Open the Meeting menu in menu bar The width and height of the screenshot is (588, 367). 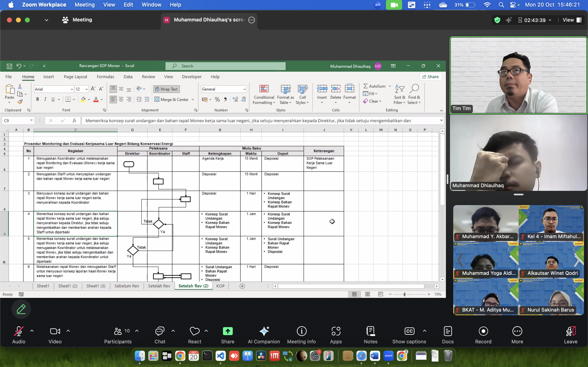[x=85, y=5]
